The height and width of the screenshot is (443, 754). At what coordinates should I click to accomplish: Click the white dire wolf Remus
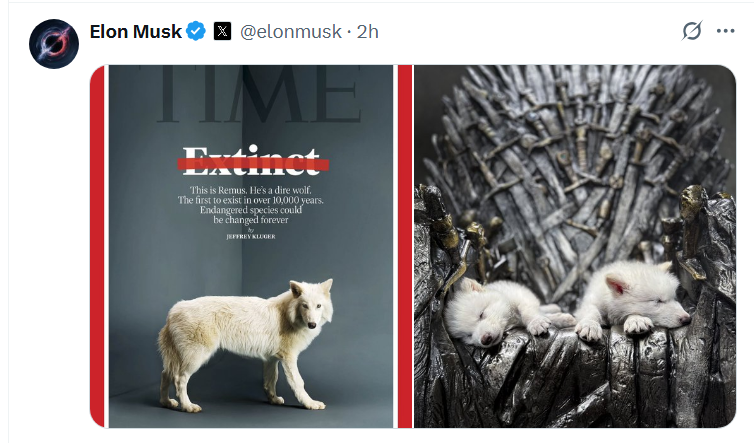[245, 344]
